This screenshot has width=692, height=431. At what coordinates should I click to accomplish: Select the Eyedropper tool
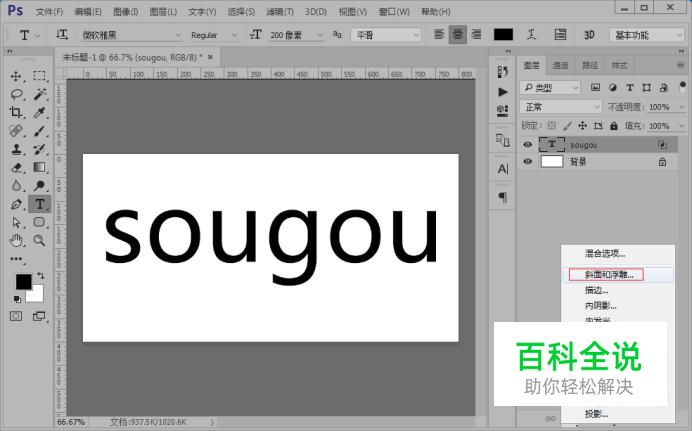(39, 112)
